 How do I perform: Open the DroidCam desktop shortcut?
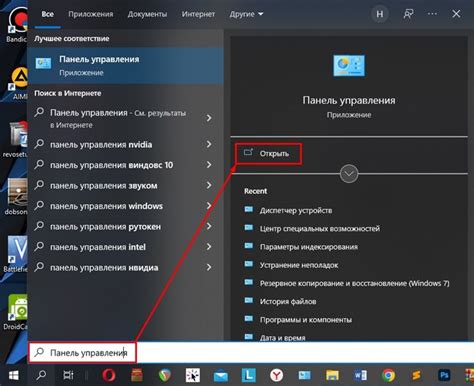pos(16,312)
